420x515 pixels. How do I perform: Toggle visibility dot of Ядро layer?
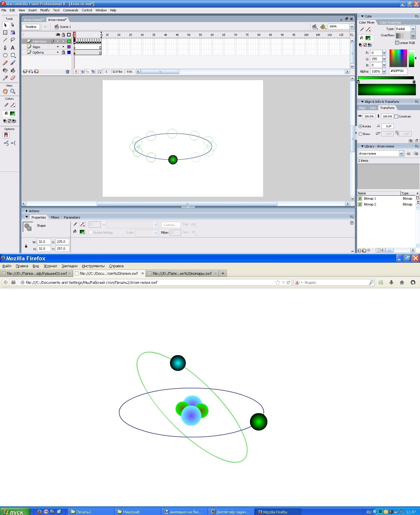(x=58, y=47)
